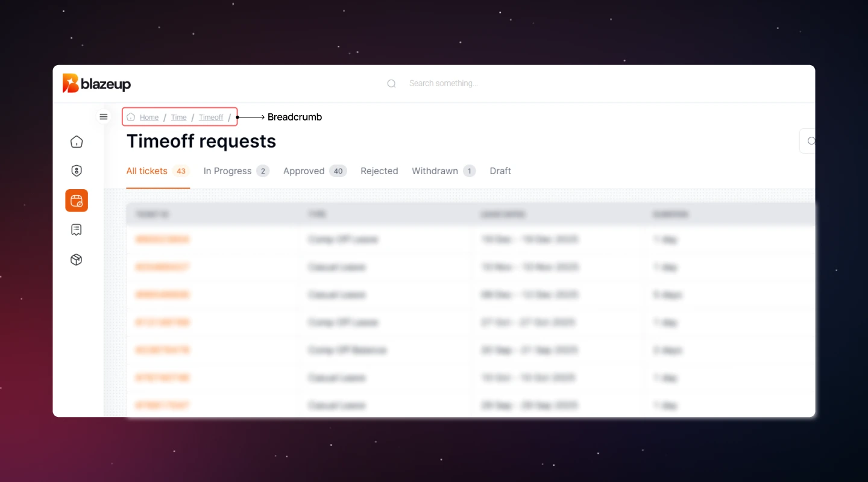
Task: Click the Timeoff breadcrumb link
Action: coord(211,117)
